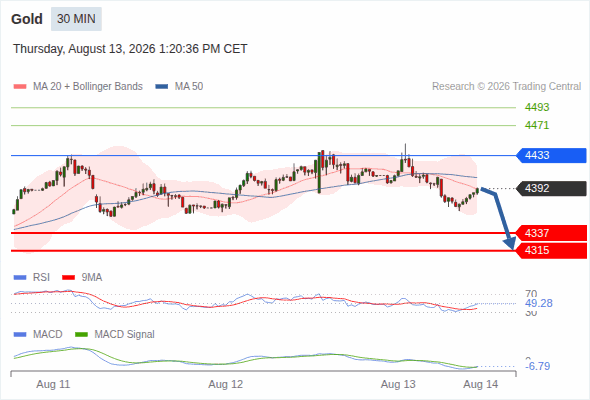590x400 pixels.
Task: Click the 4493 green resistance level
Action: tap(537, 107)
